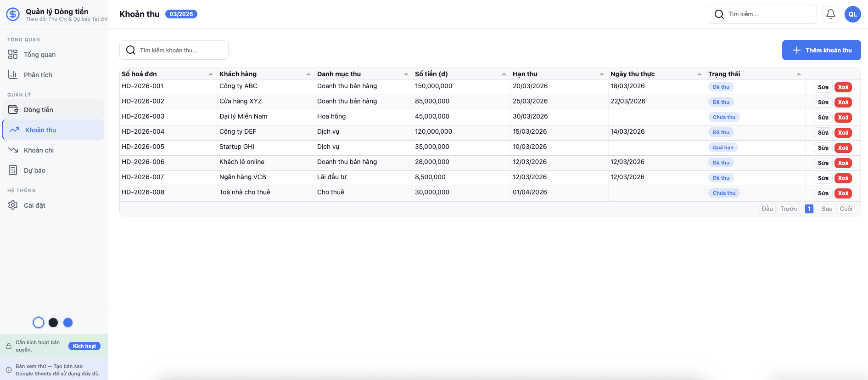Click the notification bell icon

tap(830, 14)
